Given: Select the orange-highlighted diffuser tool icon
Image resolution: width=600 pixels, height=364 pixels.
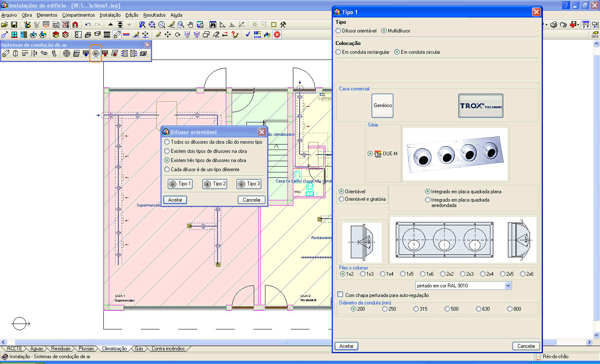Looking at the screenshot, I should tap(96, 53).
